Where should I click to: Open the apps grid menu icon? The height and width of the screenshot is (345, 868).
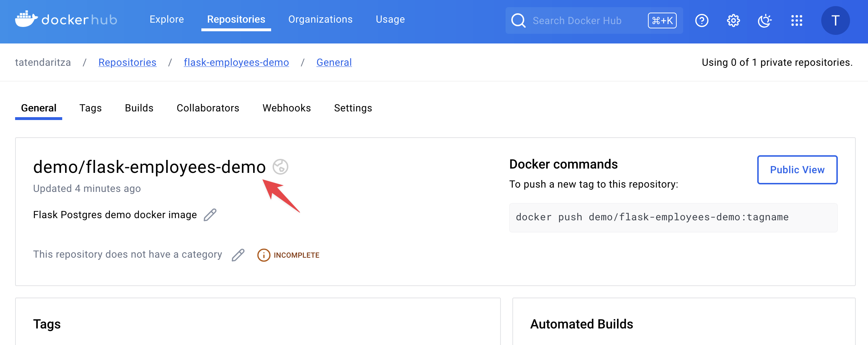796,20
